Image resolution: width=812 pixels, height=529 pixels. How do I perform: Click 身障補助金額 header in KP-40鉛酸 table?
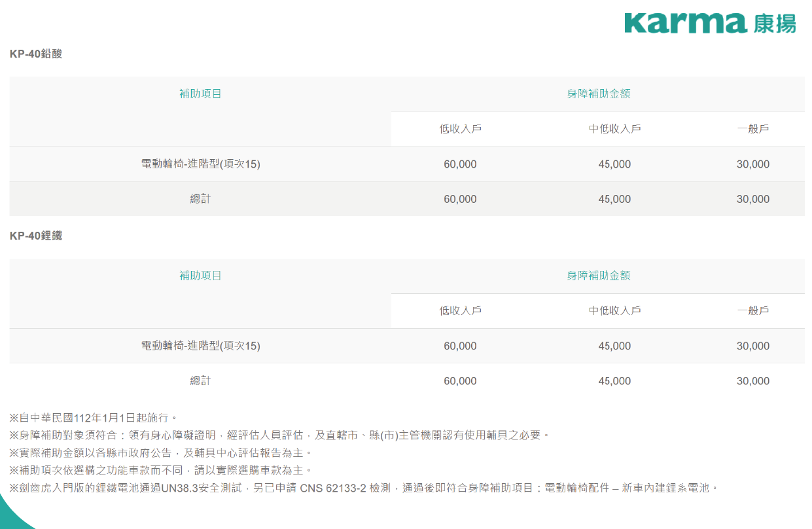coord(598,94)
